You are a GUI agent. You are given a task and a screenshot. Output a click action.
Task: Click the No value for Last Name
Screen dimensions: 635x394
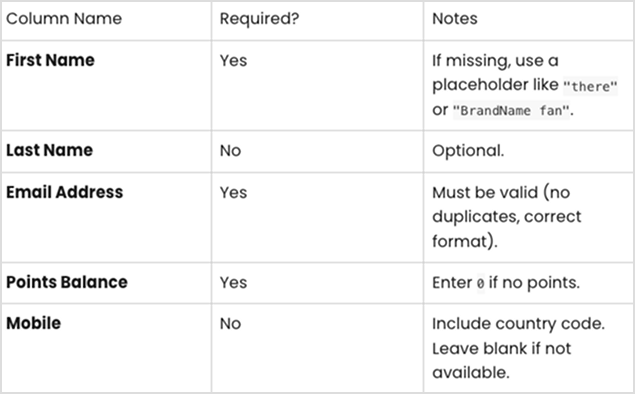pyautogui.click(x=230, y=151)
